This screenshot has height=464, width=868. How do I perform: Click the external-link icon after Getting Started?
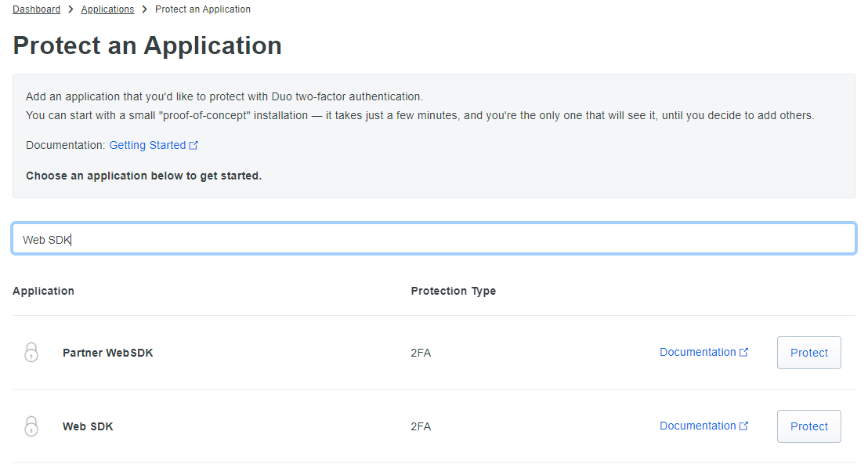point(193,145)
